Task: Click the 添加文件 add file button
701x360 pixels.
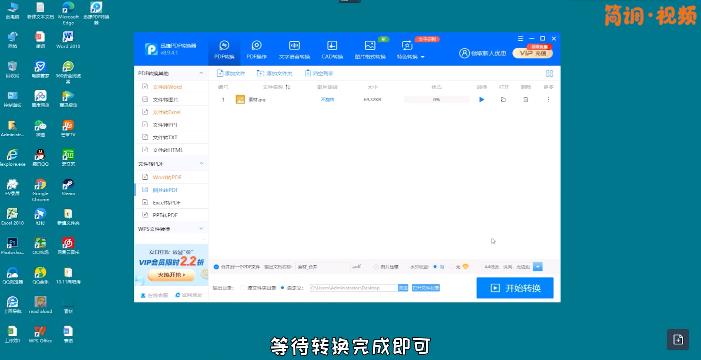Action: [x=231, y=73]
